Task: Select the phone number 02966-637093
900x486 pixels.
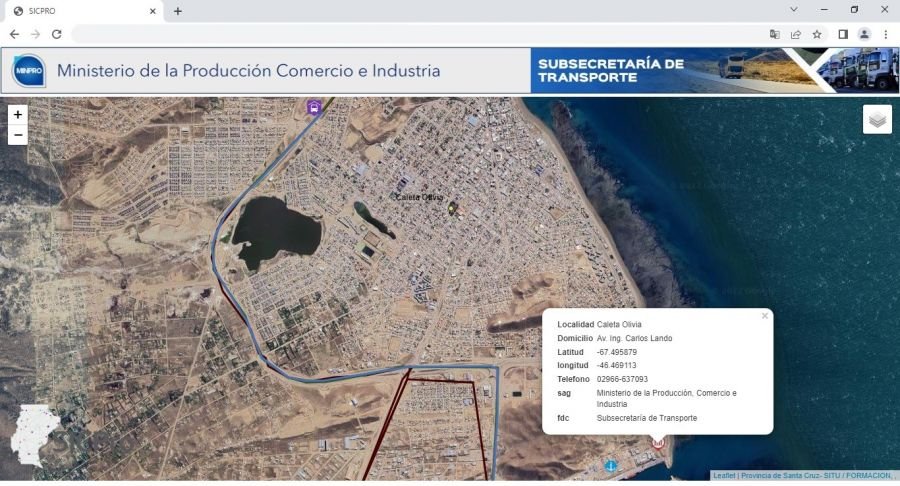Action: pos(622,379)
